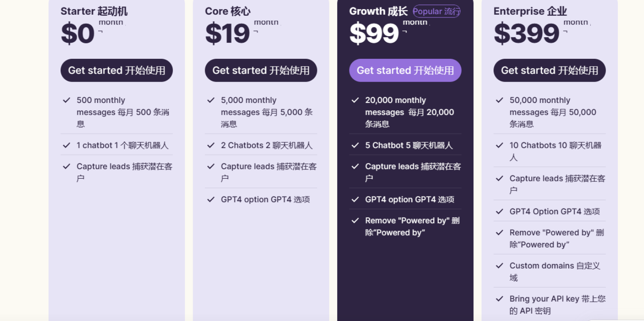The width and height of the screenshot is (644, 321).
Task: Click the Enterprise GPT4 Option text
Action: pyautogui.click(x=555, y=211)
